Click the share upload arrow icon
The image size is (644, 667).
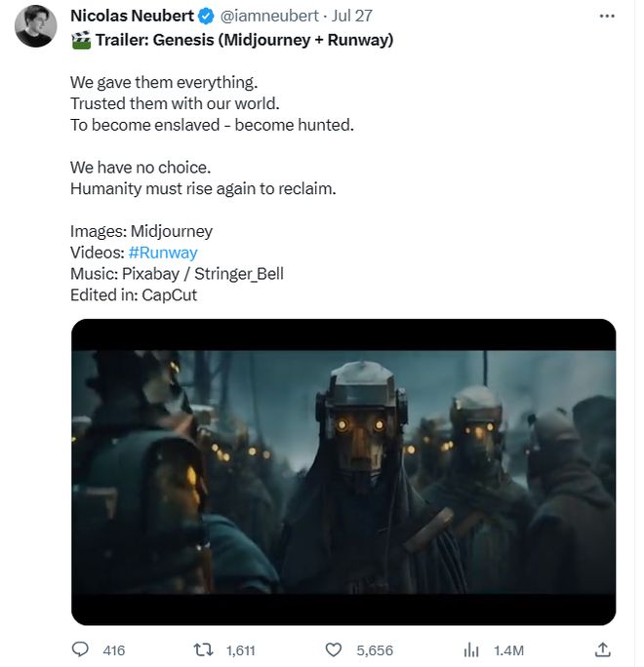[602, 649]
